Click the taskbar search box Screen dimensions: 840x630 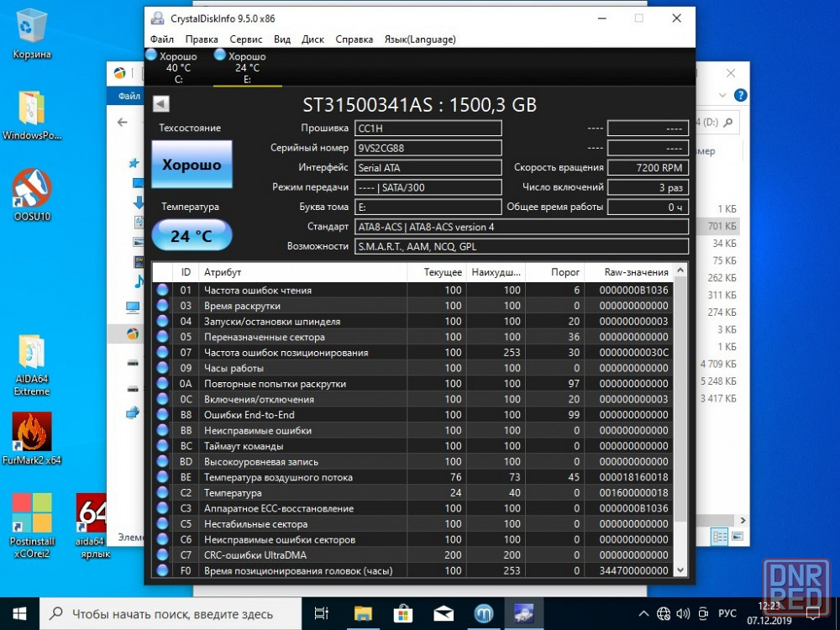point(171,614)
